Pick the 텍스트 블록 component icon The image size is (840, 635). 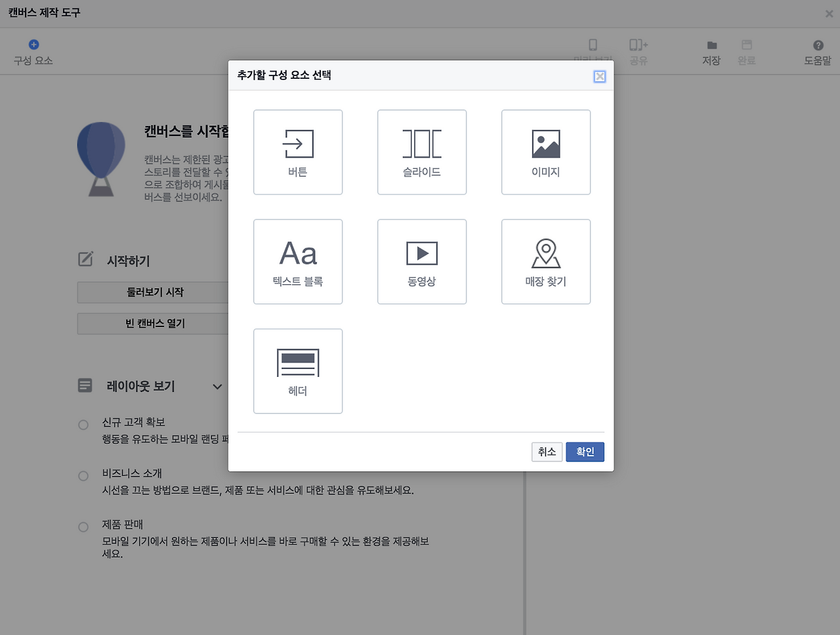298,261
